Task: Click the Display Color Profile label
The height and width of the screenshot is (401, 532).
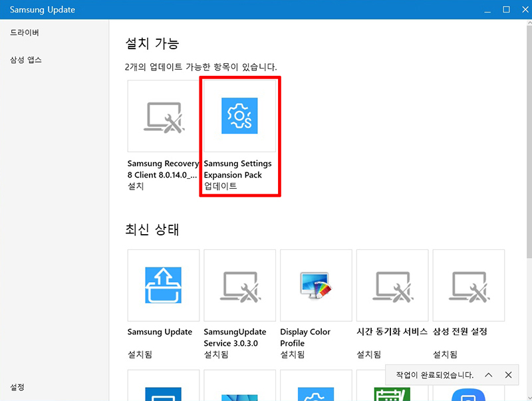Action: click(x=305, y=338)
